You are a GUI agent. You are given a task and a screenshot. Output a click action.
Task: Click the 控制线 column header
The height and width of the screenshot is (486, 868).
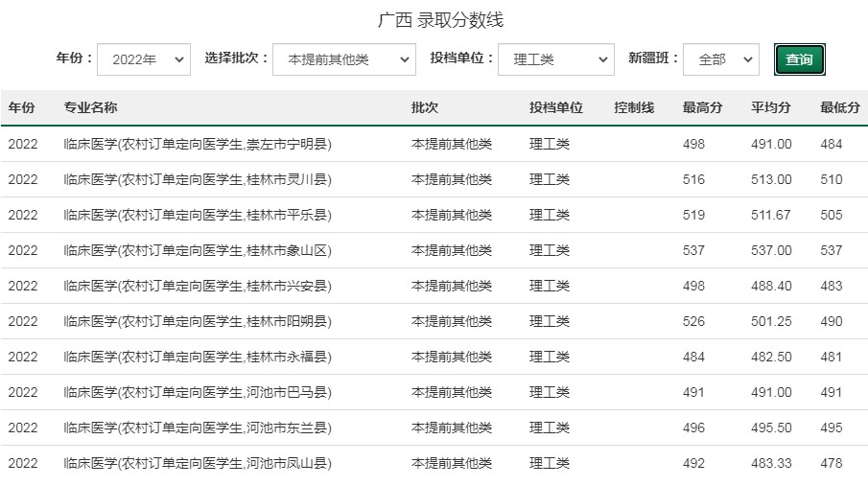pos(634,107)
